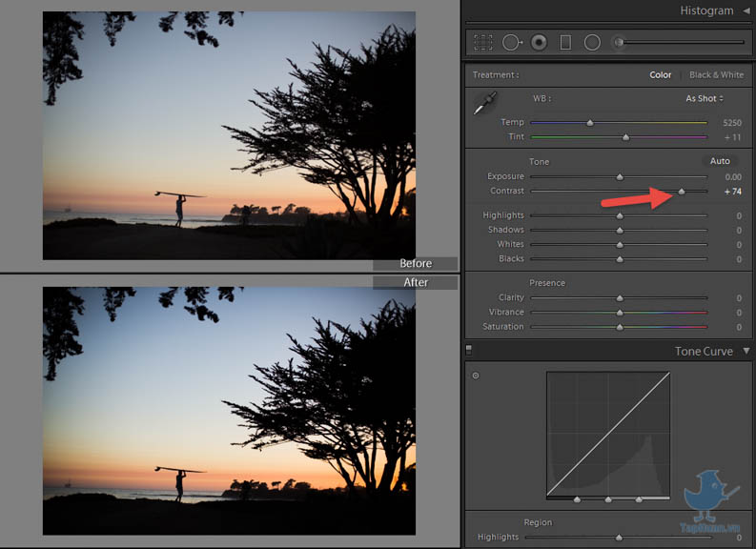Image resolution: width=756 pixels, height=549 pixels.
Task: Click the Temp value field 5250
Action: click(x=731, y=123)
